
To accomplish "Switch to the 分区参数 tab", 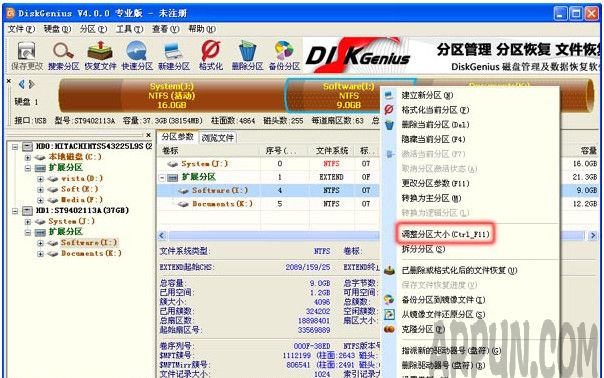I will (x=178, y=137).
